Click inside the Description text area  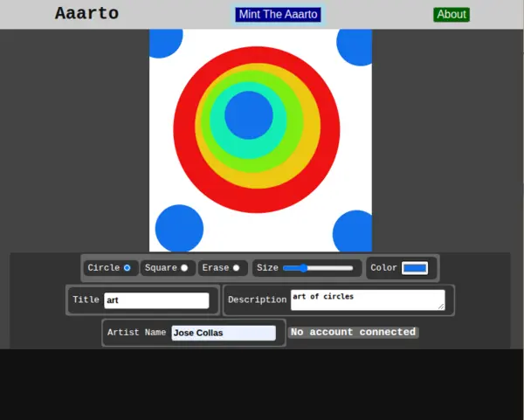click(x=368, y=300)
